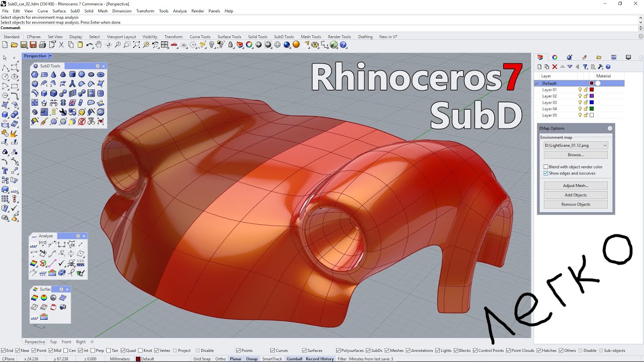
Task: Open a file with the folder icon
Action: tap(14, 45)
